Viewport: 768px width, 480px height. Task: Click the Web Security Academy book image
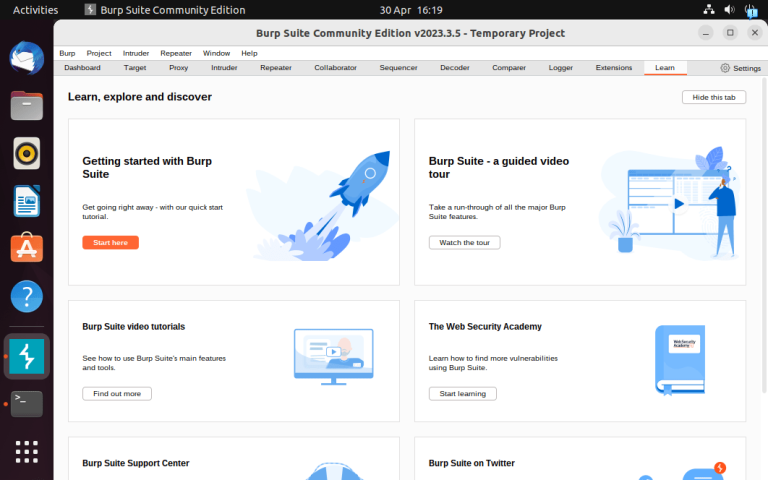(x=680, y=360)
